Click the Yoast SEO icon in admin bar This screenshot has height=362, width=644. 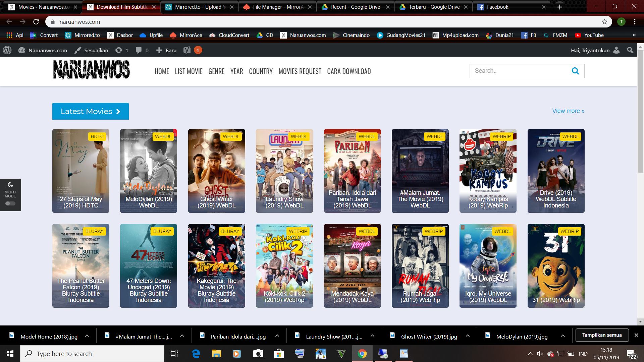[187, 50]
